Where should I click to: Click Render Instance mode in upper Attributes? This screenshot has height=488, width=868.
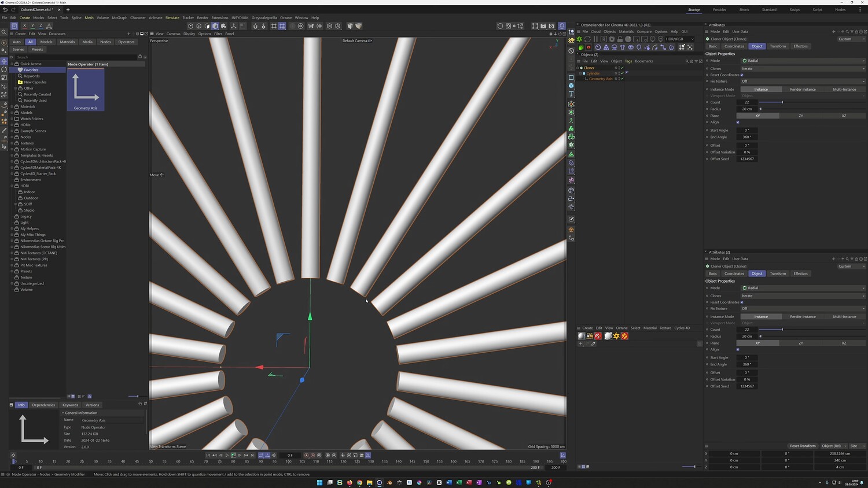pos(803,90)
